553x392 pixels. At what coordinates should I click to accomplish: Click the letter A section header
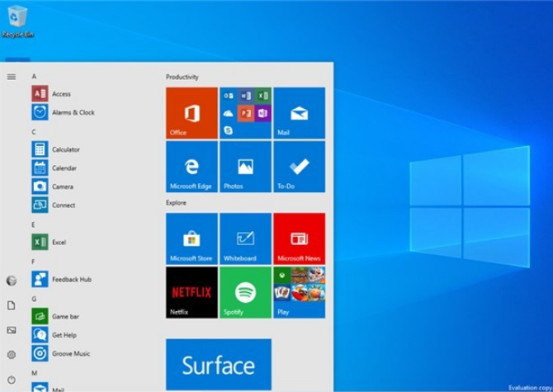point(34,77)
